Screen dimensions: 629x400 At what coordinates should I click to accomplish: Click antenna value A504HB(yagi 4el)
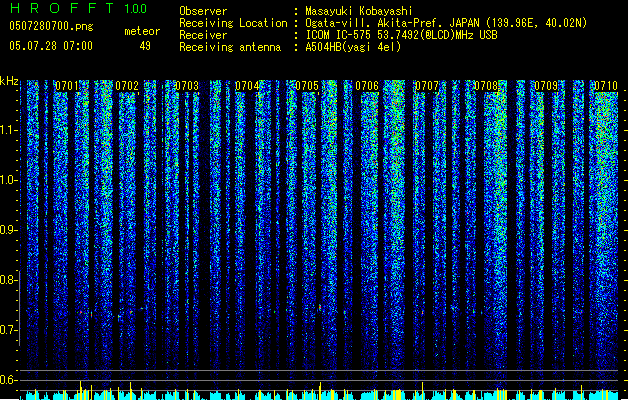click(353, 47)
